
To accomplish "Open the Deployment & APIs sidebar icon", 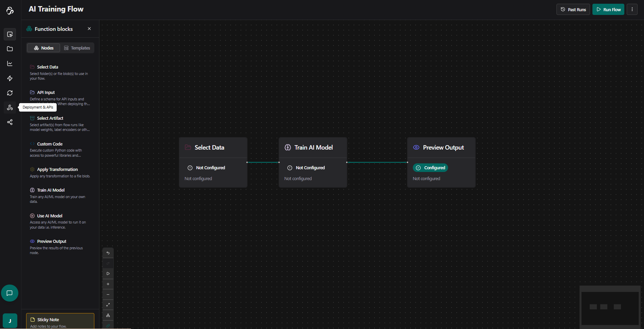I will (10, 108).
